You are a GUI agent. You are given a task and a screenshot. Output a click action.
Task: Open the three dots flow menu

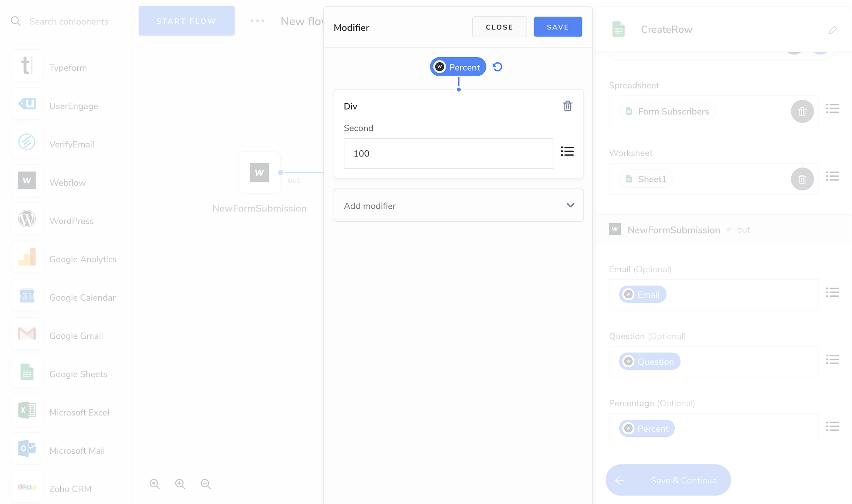tap(257, 21)
